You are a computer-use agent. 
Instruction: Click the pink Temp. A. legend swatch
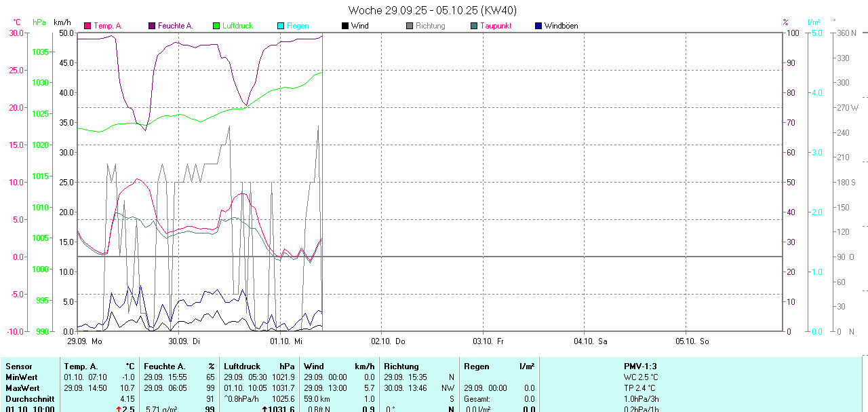click(87, 26)
